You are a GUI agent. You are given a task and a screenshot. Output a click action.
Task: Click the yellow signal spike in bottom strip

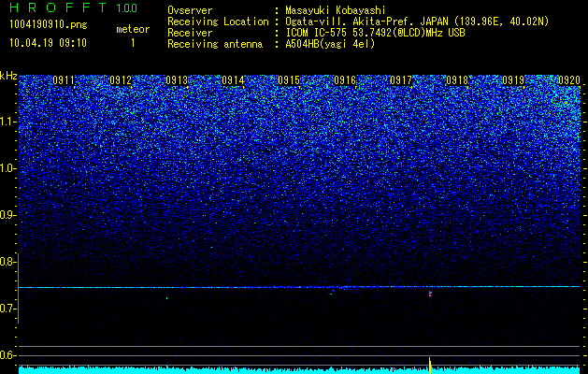pyautogui.click(x=430, y=366)
